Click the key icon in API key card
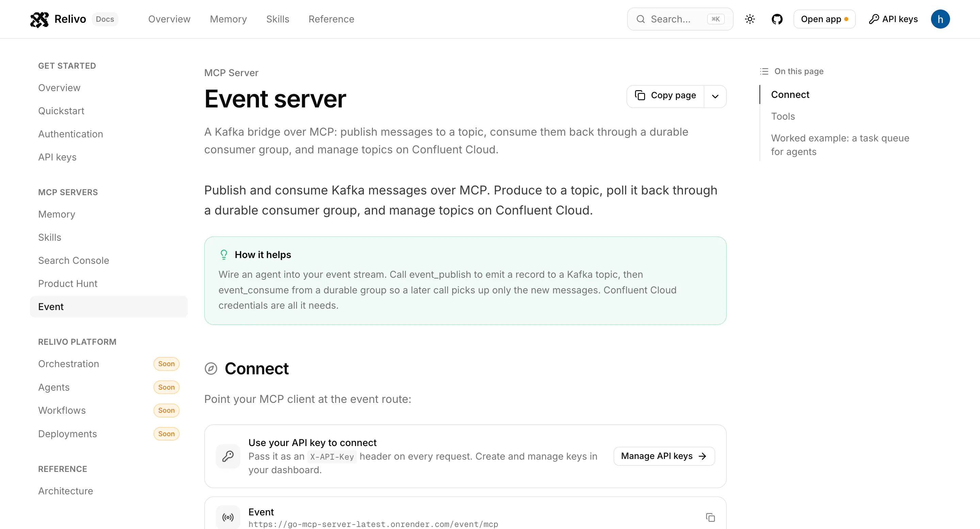Image resolution: width=980 pixels, height=529 pixels. click(x=228, y=456)
